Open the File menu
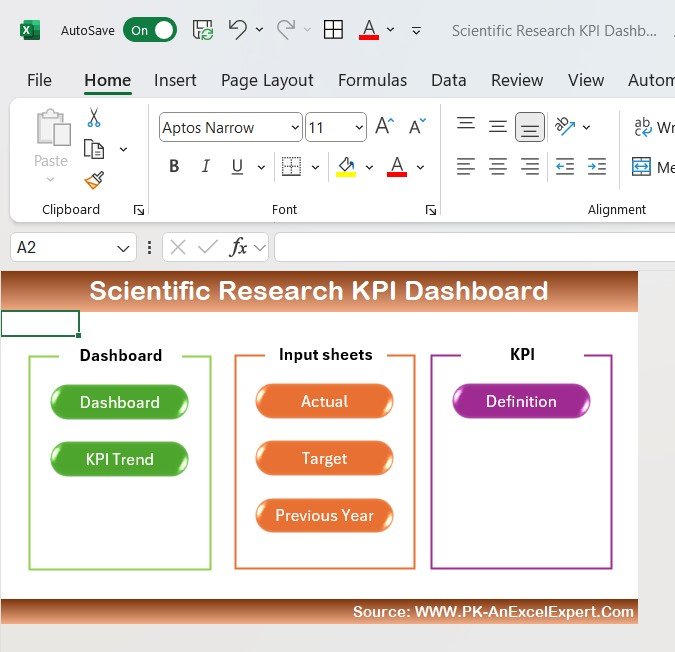The width and height of the screenshot is (675, 652). 39,80
